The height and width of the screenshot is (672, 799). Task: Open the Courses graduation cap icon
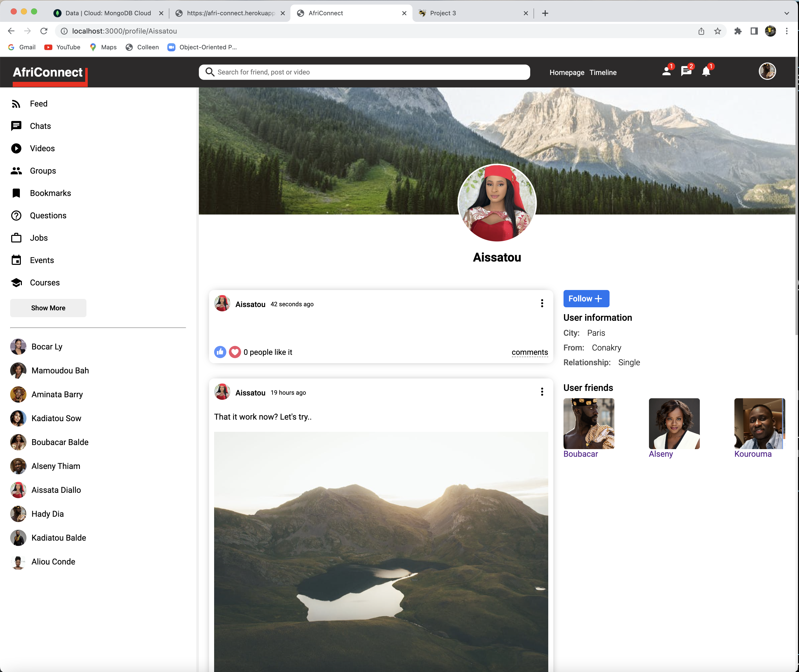coord(16,283)
